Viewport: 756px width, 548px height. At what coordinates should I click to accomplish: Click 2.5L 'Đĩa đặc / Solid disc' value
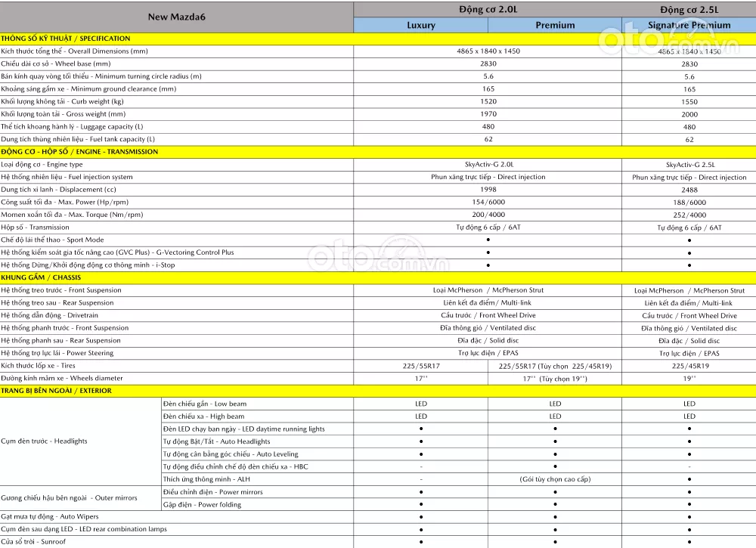pos(689,341)
